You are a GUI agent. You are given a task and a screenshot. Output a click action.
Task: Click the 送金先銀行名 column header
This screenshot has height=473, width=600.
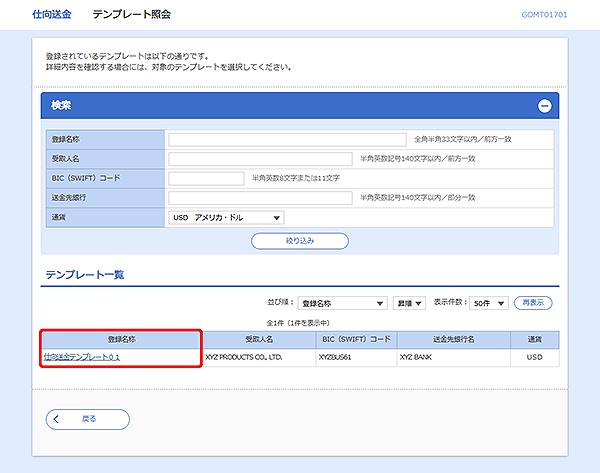pyautogui.click(x=453, y=339)
